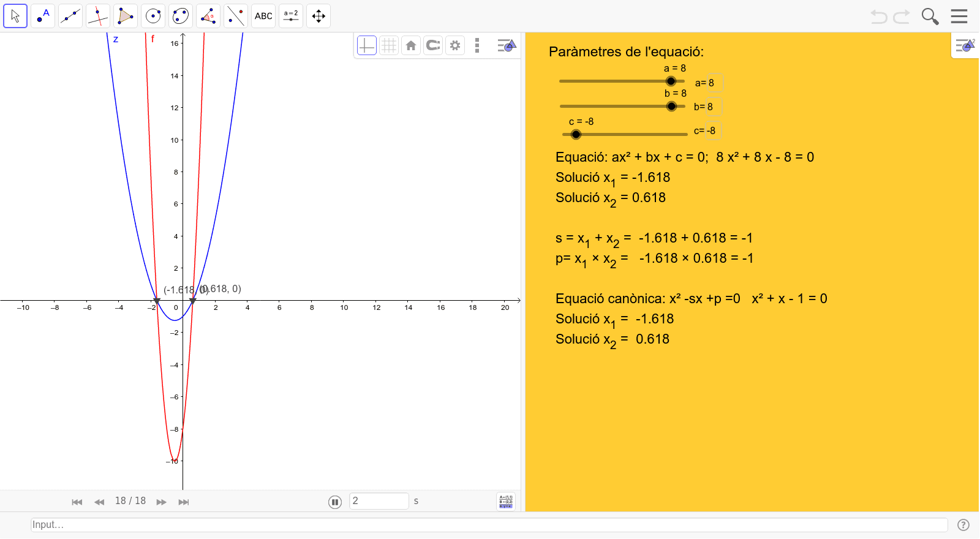980x539 pixels.
Task: Select the ABC Text tool
Action: click(263, 16)
